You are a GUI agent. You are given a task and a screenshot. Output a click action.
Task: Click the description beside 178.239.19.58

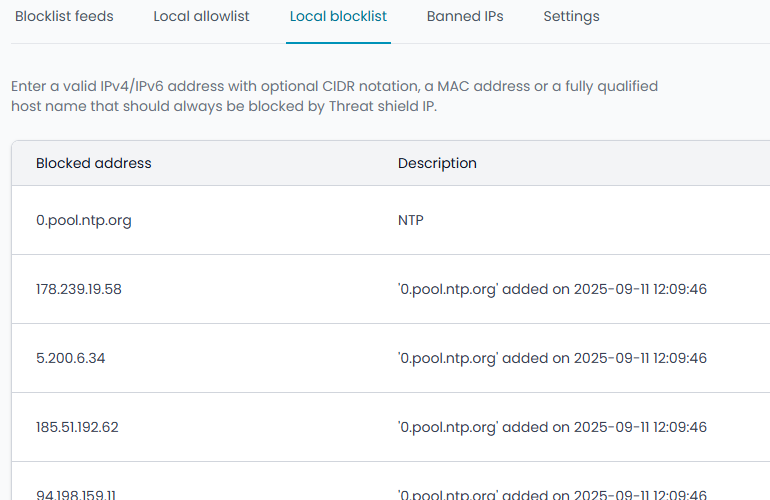coord(552,289)
